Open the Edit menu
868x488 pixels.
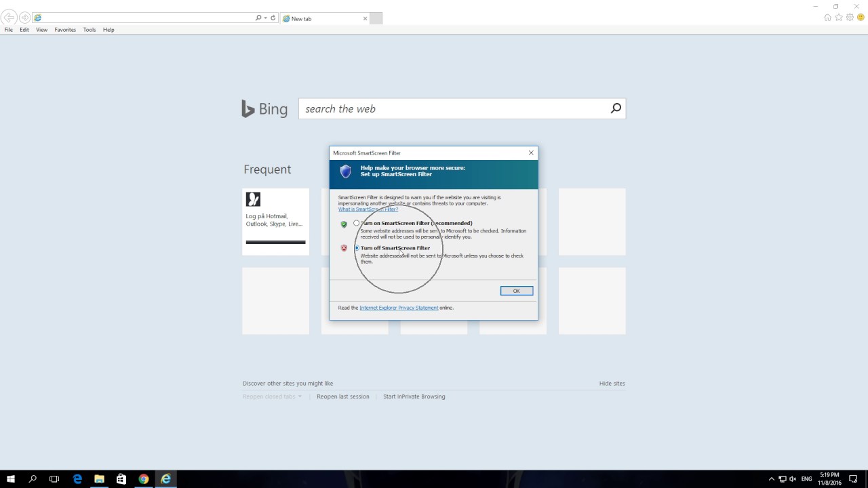click(x=24, y=30)
